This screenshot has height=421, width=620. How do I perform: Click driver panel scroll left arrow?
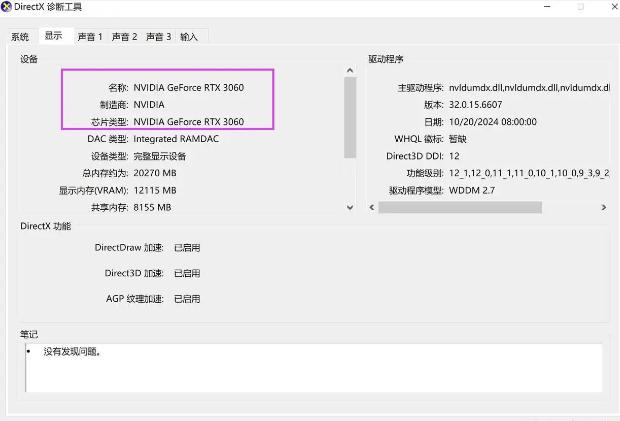[x=372, y=207]
